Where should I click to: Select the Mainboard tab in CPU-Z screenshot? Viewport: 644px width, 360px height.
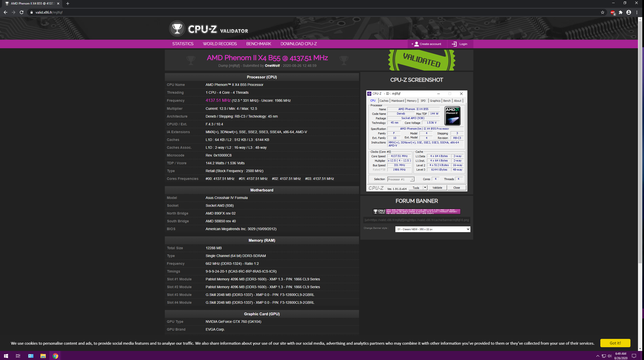click(398, 101)
